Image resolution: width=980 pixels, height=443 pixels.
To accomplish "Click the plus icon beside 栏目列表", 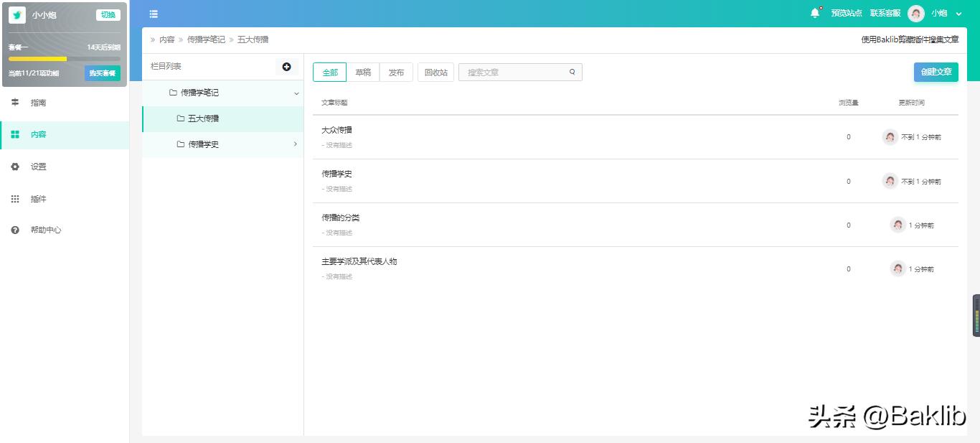I will 286,67.
